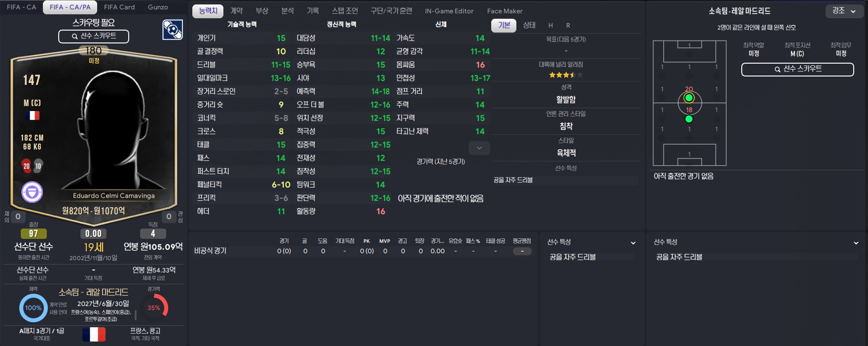868x346 pixels.
Task: Open the 분석 analysis tab
Action: tap(288, 11)
